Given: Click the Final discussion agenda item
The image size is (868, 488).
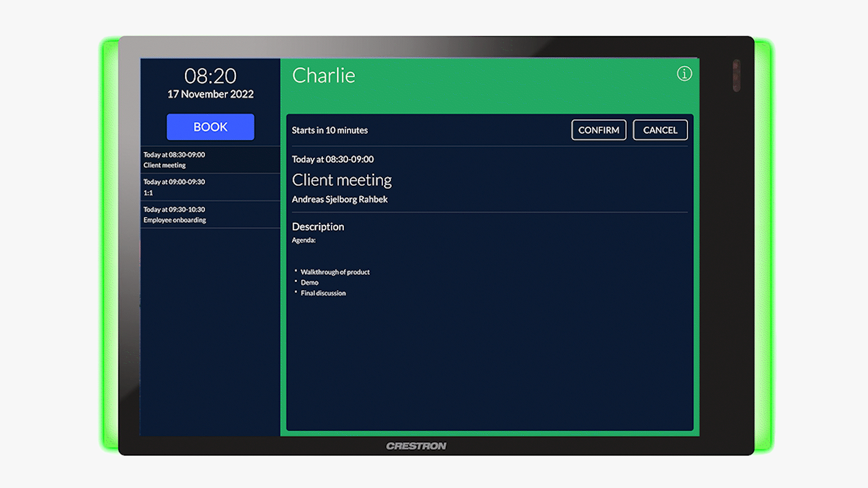Looking at the screenshot, I should [323, 293].
